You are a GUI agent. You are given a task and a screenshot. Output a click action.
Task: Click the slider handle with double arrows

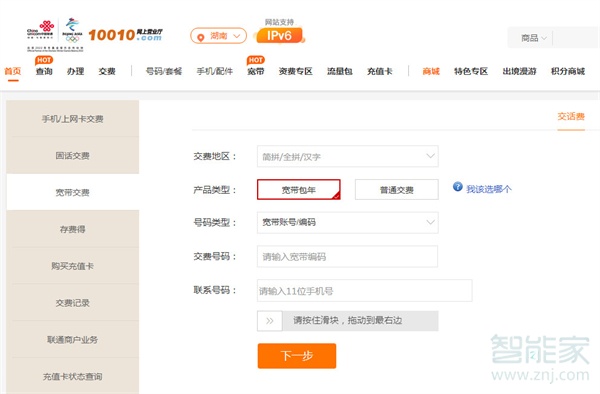click(270, 321)
